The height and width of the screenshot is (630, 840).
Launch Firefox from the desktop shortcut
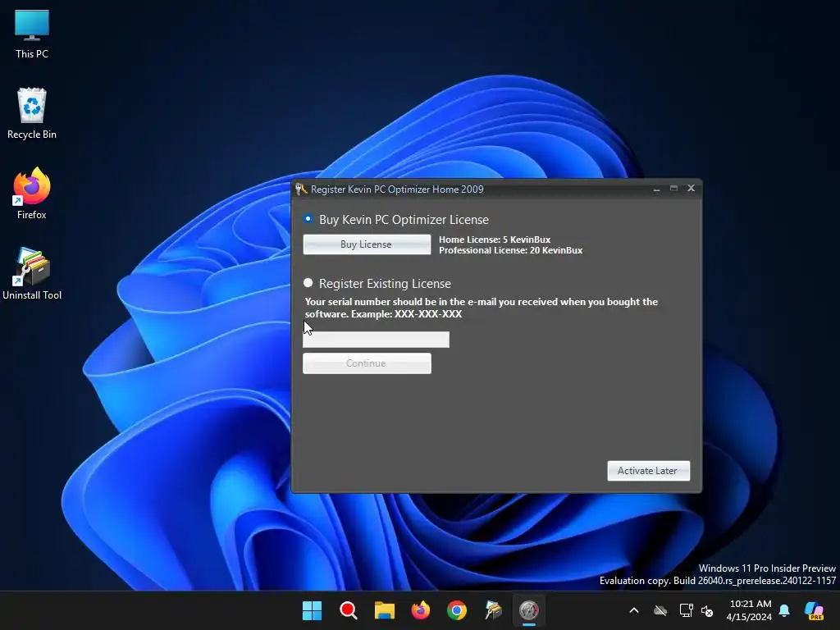(32, 194)
